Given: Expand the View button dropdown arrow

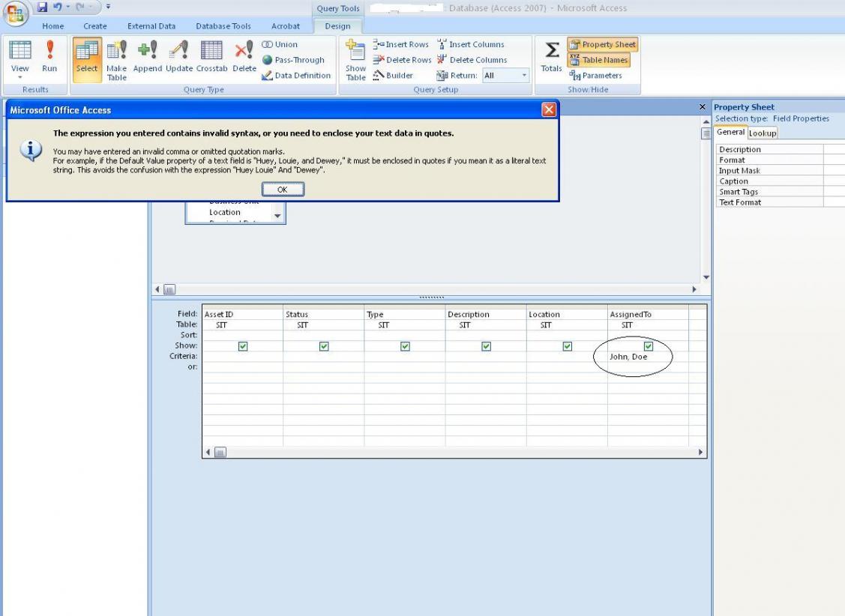Looking at the screenshot, I should [20, 77].
